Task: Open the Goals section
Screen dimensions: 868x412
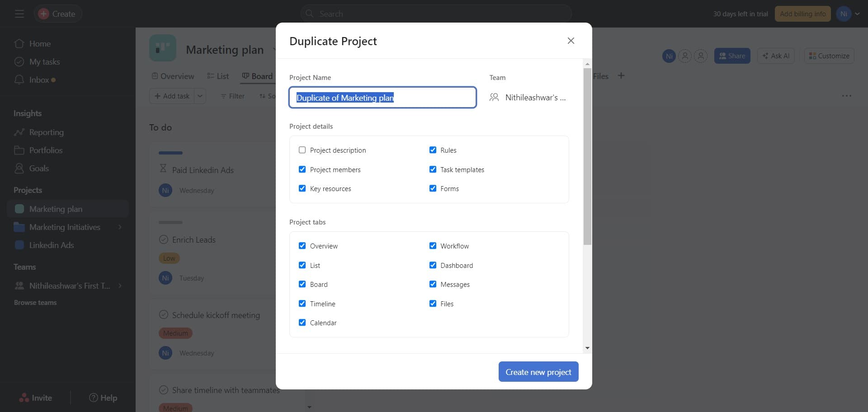Action: [38, 168]
